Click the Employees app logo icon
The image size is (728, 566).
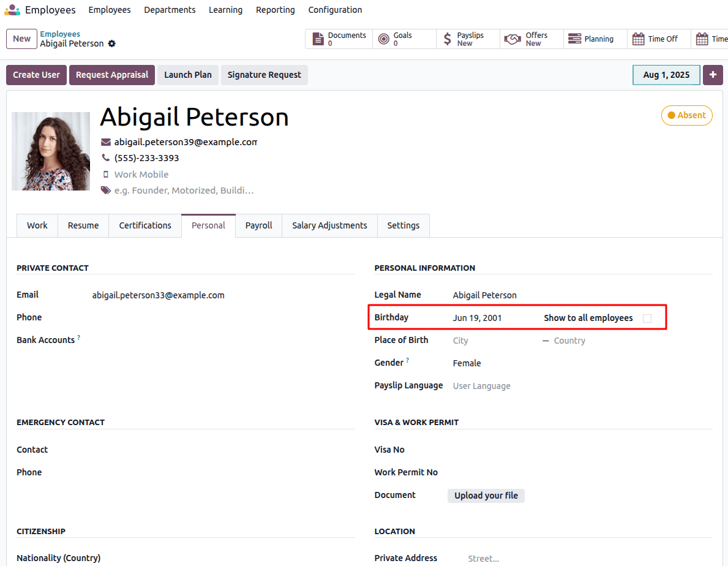(x=12, y=10)
